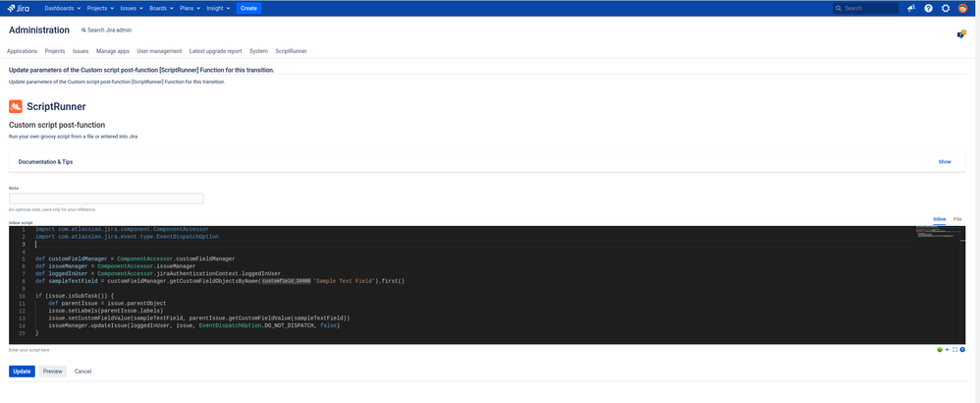Open the script editor help icon
The height and width of the screenshot is (403, 980).
click(x=962, y=350)
